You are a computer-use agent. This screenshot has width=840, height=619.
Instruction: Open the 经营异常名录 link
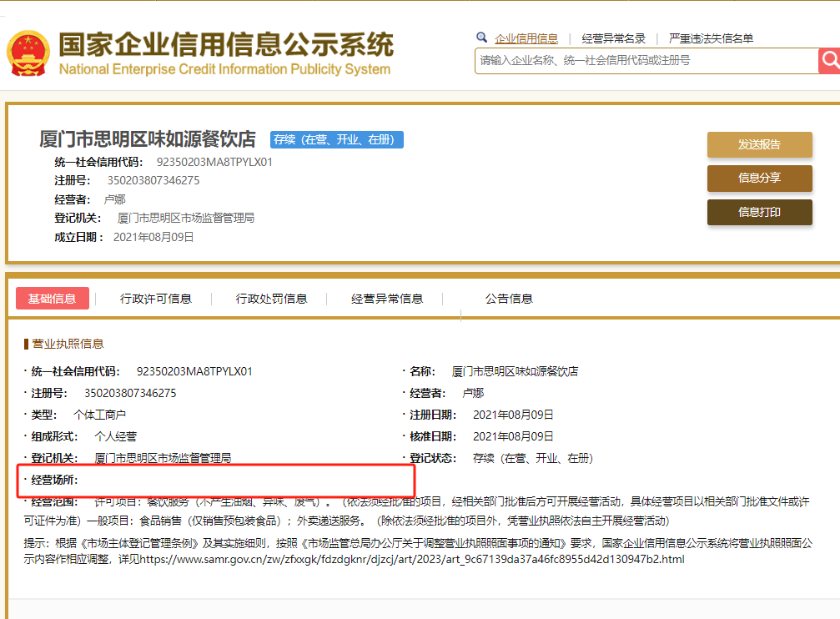pos(613,38)
